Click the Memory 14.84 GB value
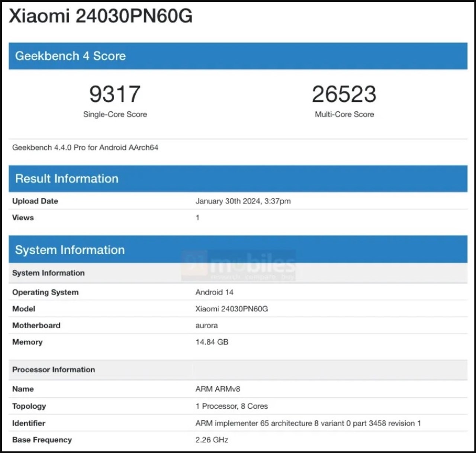The height and width of the screenshot is (453, 476). click(212, 342)
